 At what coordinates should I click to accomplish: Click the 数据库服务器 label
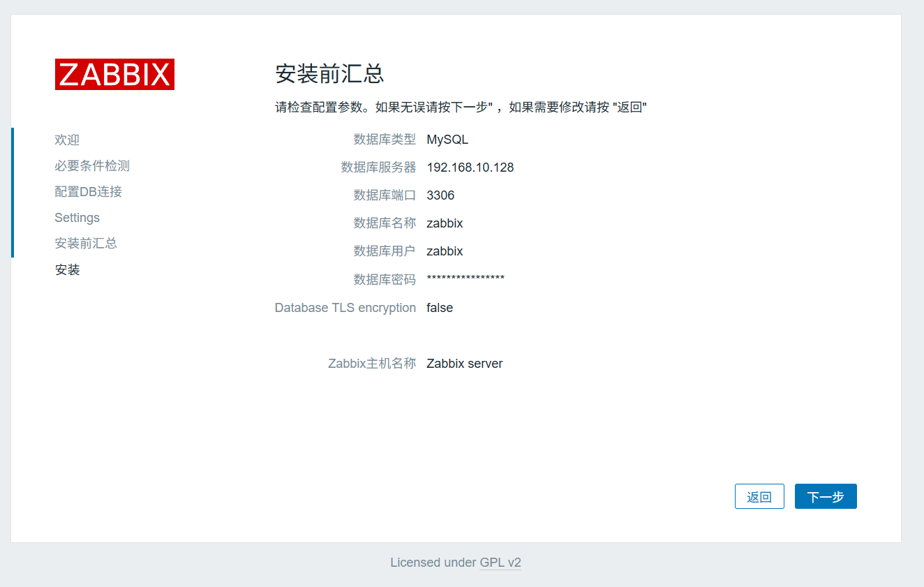click(x=378, y=168)
